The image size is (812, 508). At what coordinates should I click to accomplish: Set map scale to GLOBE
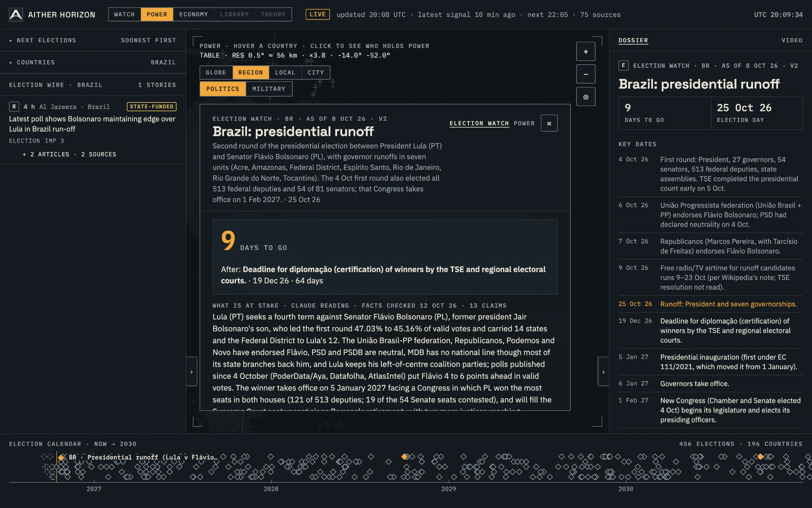click(x=216, y=72)
